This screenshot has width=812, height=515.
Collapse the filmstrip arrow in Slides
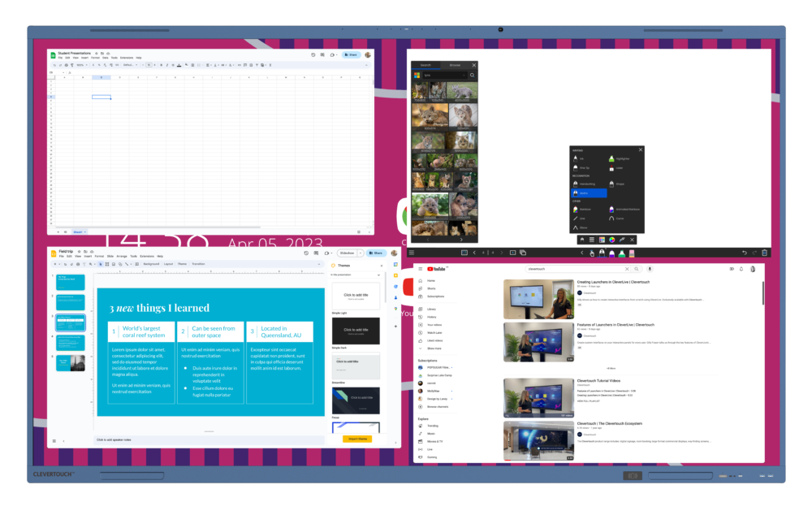[63, 441]
